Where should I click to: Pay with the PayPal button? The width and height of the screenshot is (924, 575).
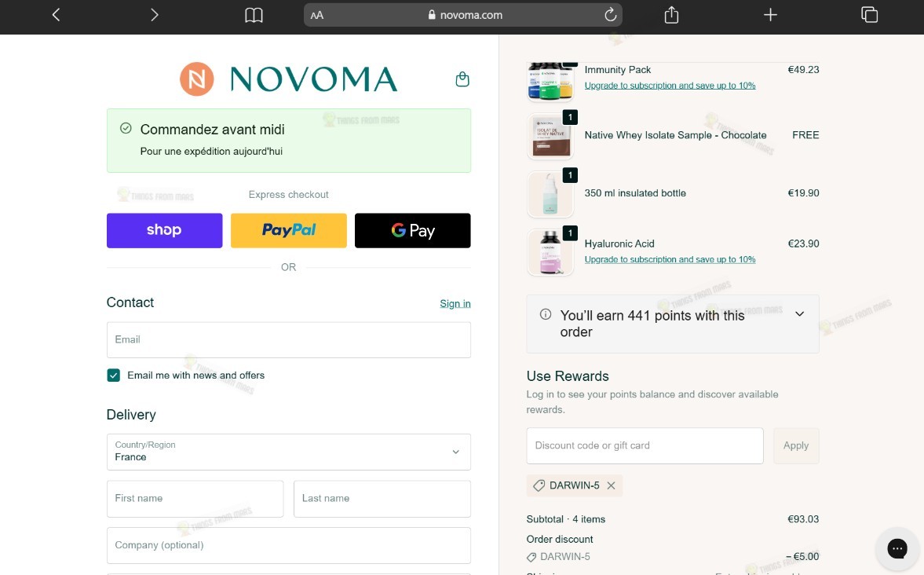289,231
